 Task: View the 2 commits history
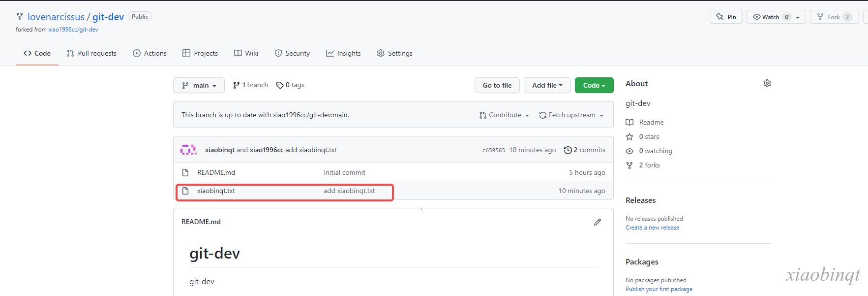point(585,150)
